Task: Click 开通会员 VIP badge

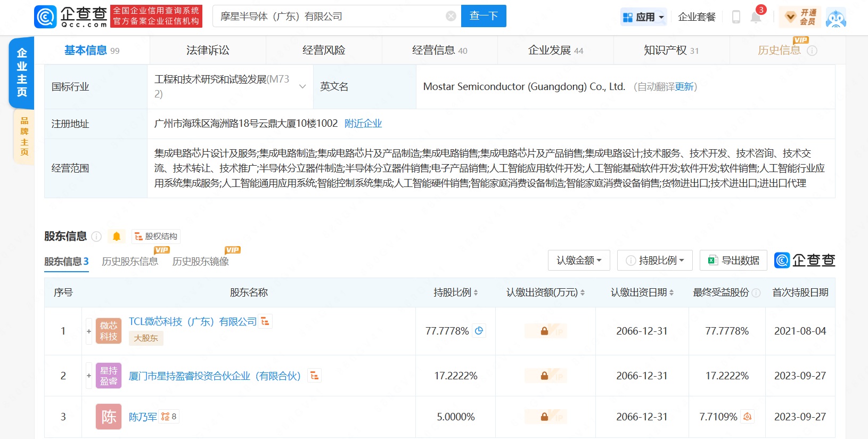Action: click(x=800, y=17)
